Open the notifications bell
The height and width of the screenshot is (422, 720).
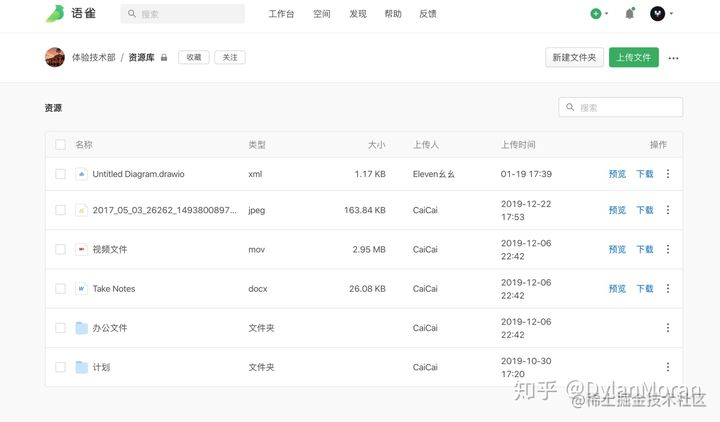pyautogui.click(x=630, y=13)
